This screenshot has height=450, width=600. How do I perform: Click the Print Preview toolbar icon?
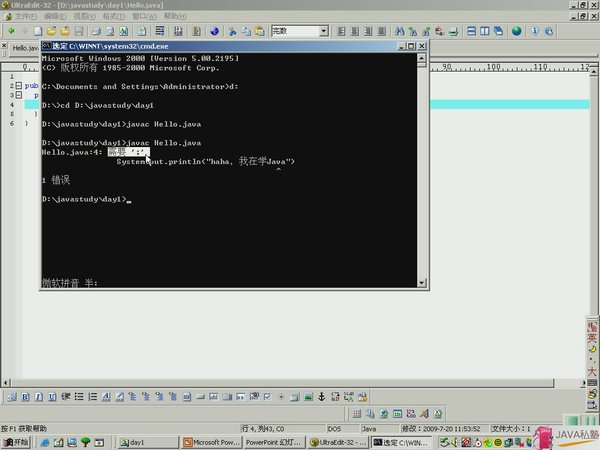[110, 31]
